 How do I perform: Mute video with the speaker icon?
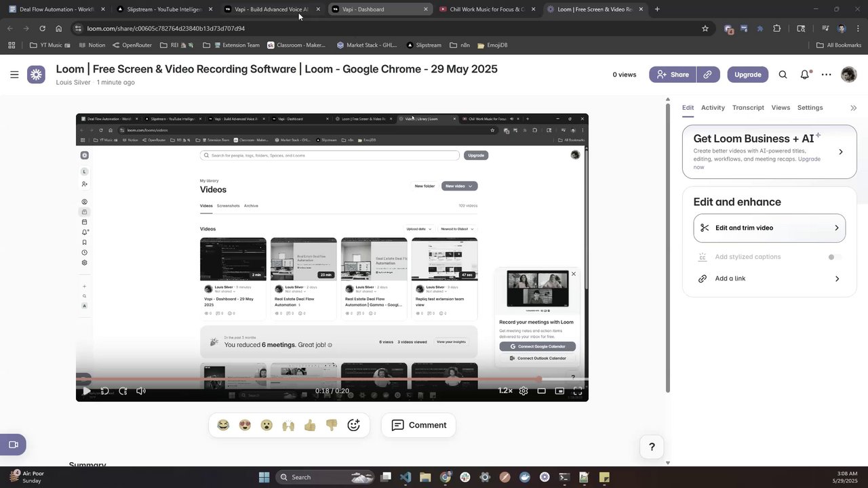[x=141, y=391]
